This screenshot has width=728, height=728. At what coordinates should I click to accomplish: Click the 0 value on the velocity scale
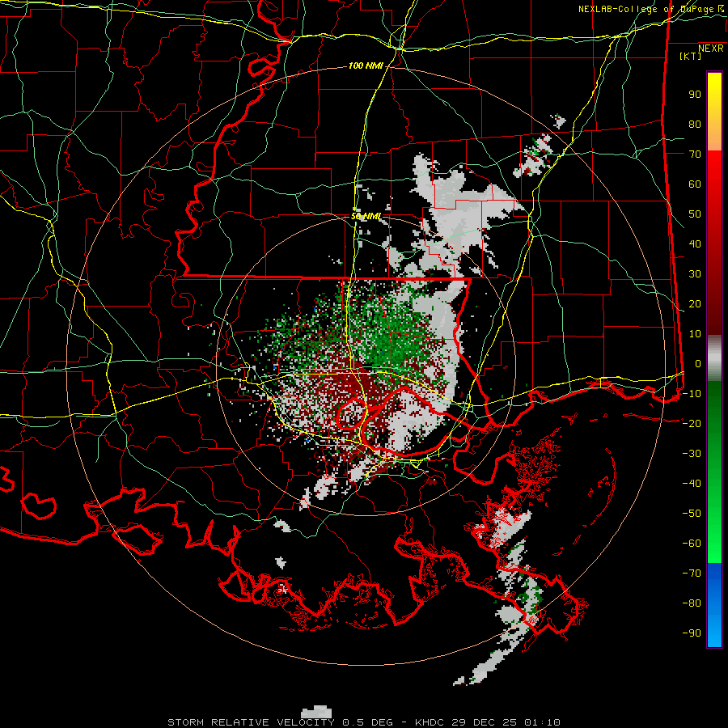pos(698,363)
